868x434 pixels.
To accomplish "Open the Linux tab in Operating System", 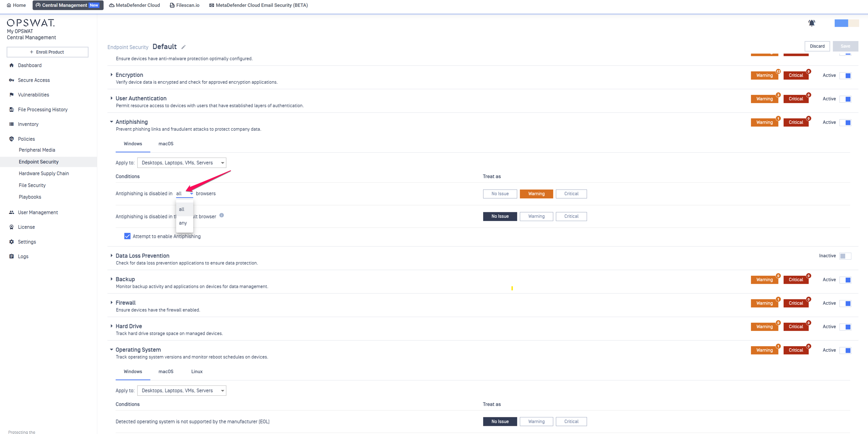I will coord(197,372).
